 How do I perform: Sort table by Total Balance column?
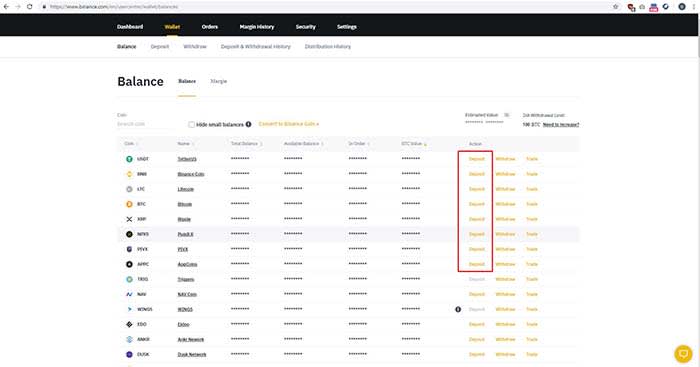tap(246, 144)
